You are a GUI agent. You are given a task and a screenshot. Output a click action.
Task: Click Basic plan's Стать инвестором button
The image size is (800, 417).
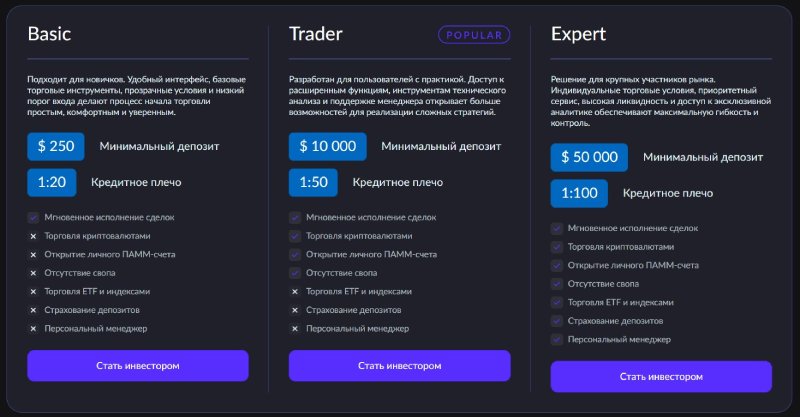138,365
